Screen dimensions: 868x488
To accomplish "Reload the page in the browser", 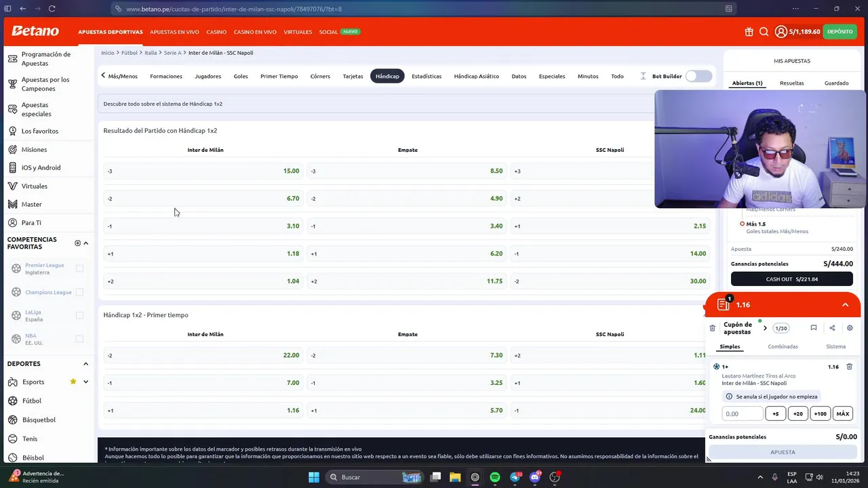I will [52, 9].
